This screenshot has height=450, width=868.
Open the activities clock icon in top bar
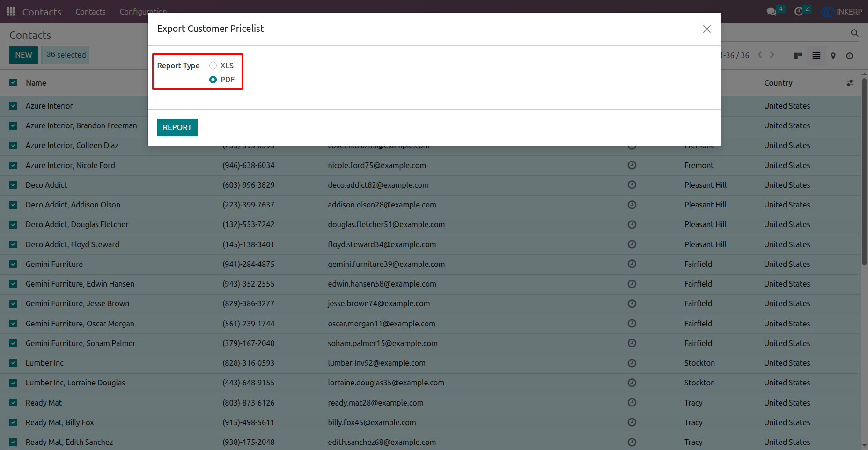click(799, 12)
